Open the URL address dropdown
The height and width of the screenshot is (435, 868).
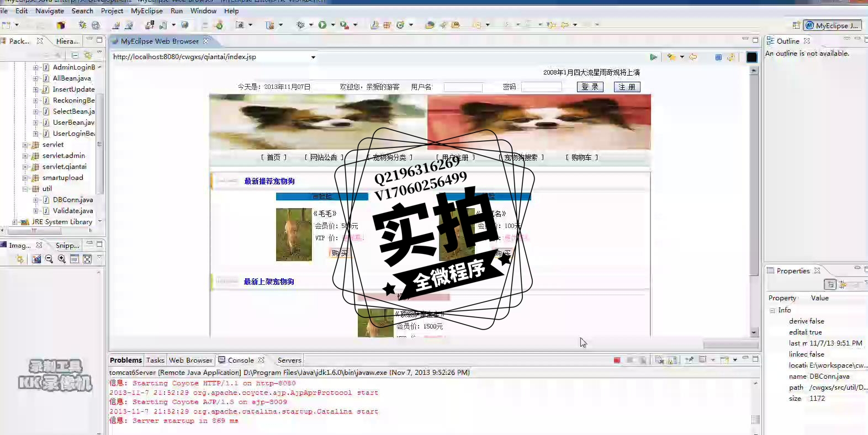tap(313, 57)
